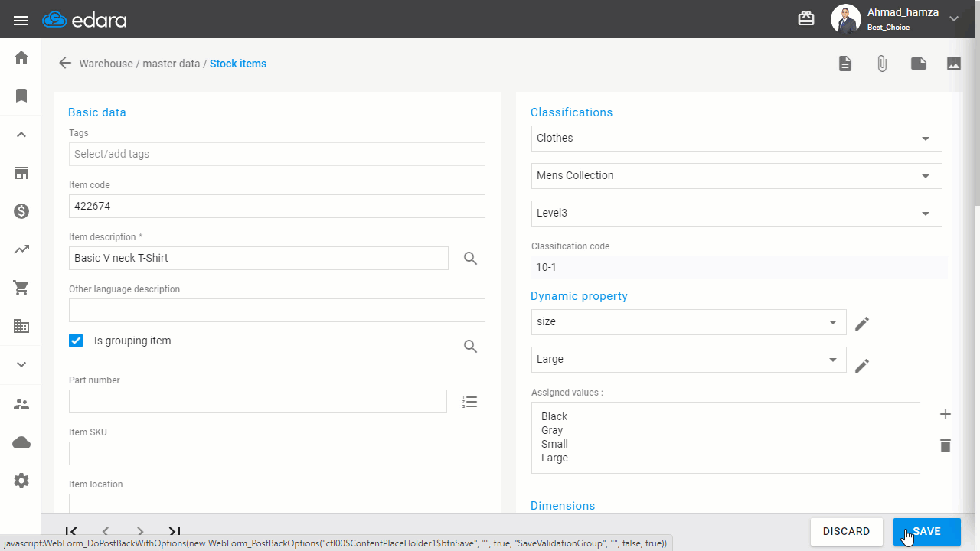Go to Home in sidebar
Viewport: 980px width, 551px height.
pyautogui.click(x=21, y=57)
